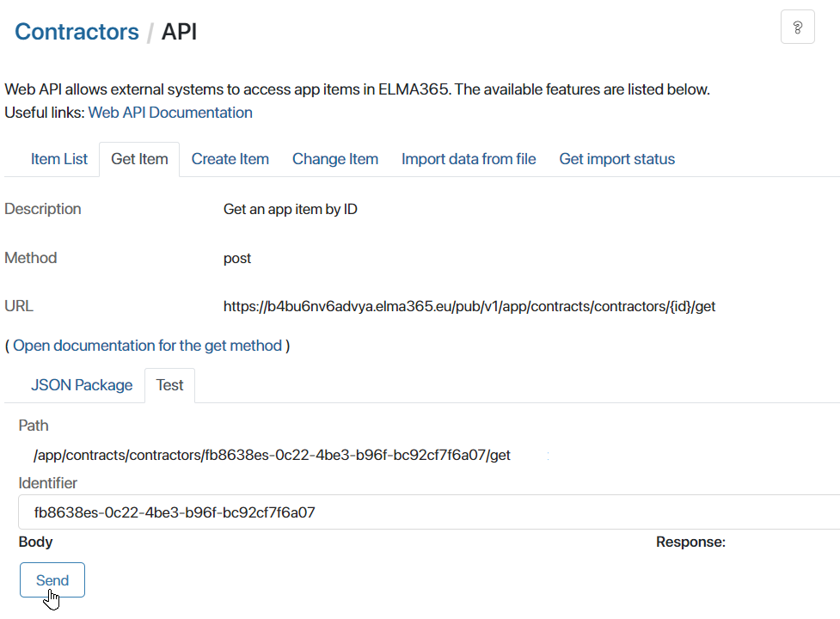
Task: Open documentation for the get method
Action: pyautogui.click(x=147, y=346)
